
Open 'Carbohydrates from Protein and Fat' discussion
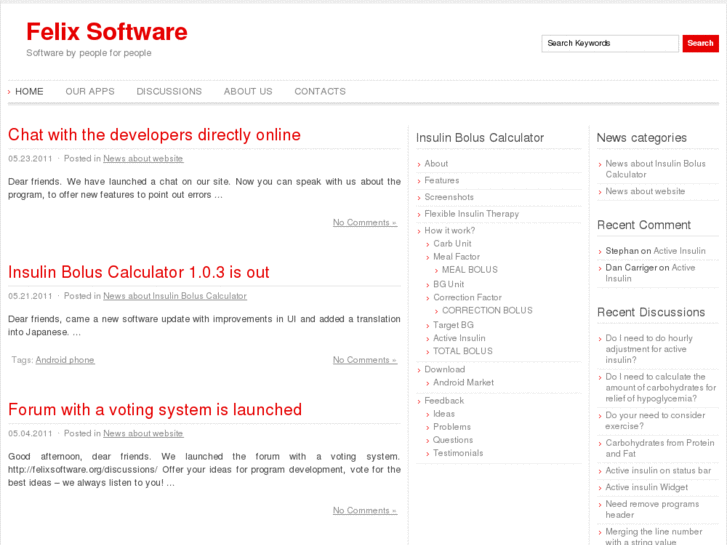point(659,448)
